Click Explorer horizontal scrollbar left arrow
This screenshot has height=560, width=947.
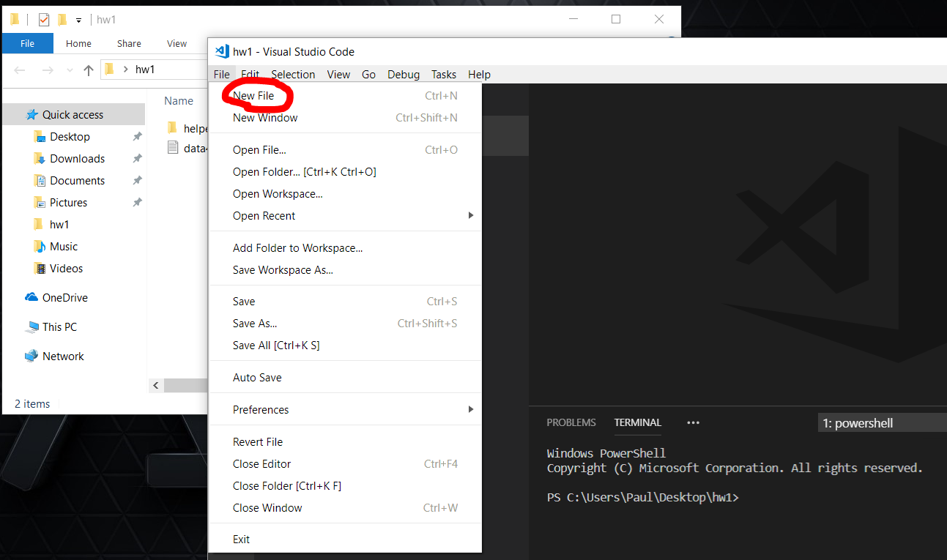[156, 385]
